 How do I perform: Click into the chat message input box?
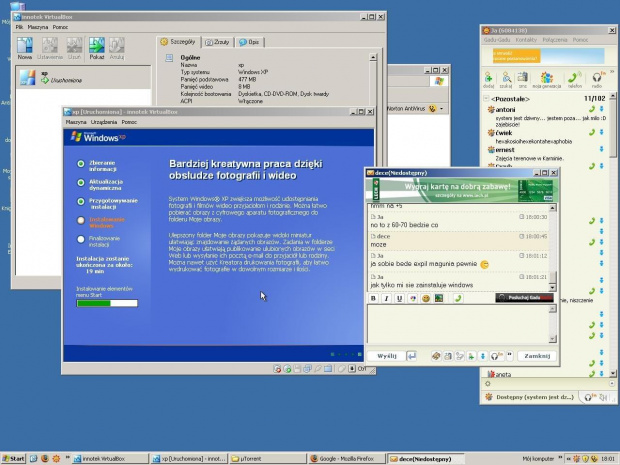point(458,323)
